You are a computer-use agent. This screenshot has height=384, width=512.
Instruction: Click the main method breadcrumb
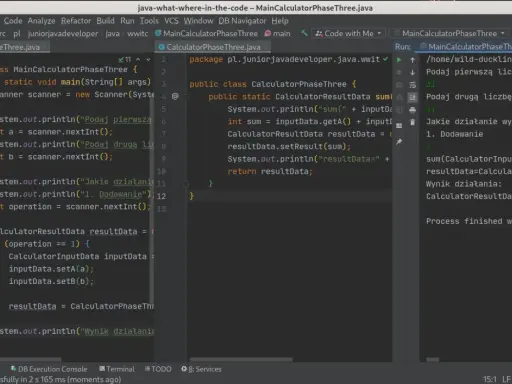click(x=278, y=33)
